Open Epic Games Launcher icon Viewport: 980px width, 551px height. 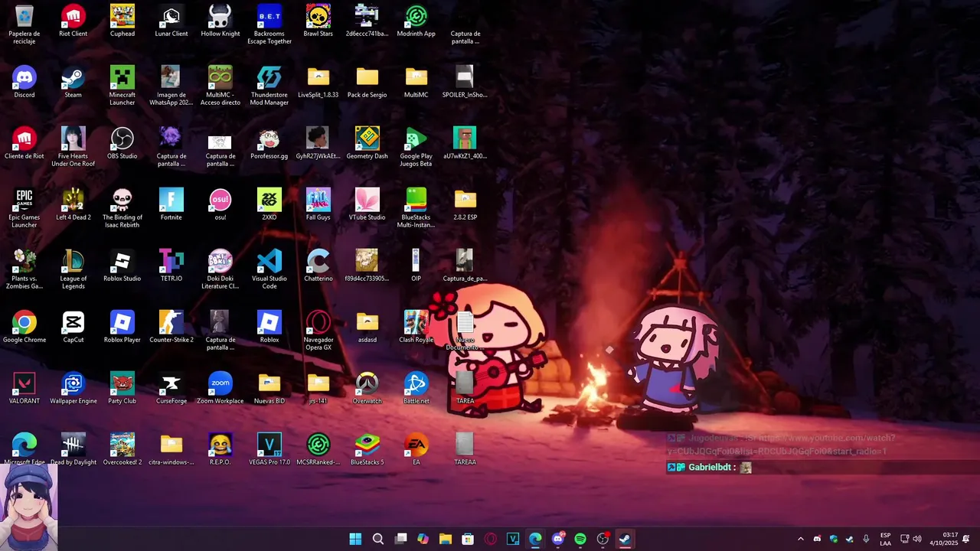coord(24,207)
